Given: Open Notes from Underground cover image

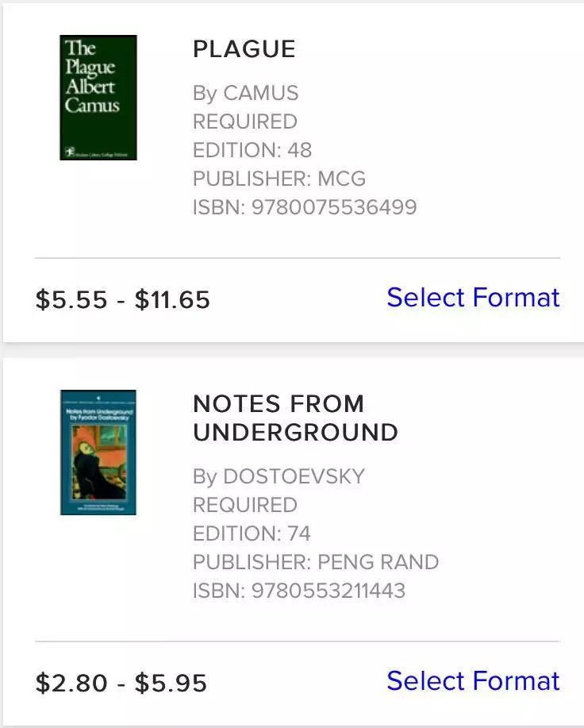Looking at the screenshot, I should tap(98, 453).
